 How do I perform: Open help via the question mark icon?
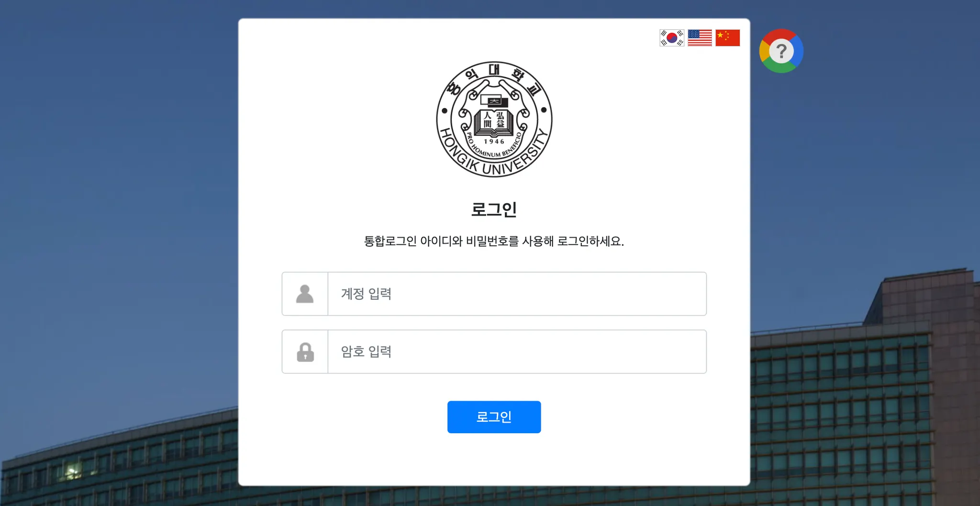pos(781,51)
